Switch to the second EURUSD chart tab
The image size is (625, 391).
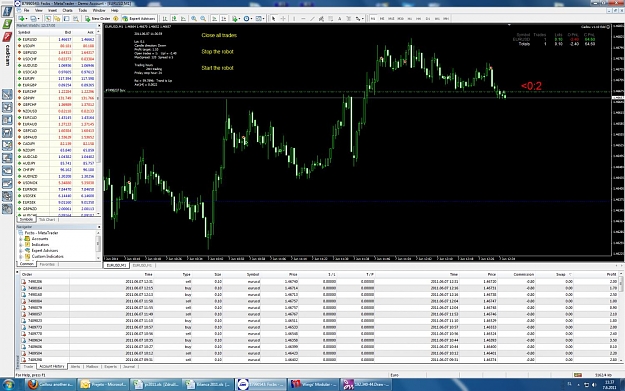tap(142, 265)
